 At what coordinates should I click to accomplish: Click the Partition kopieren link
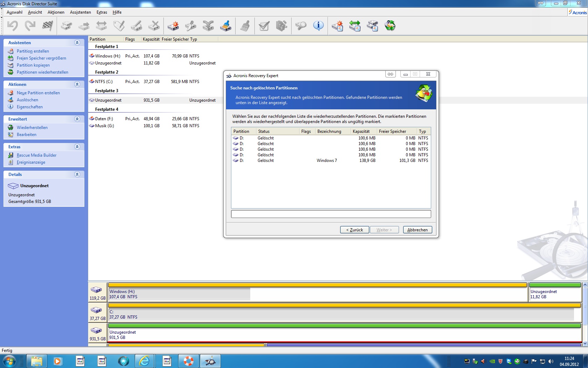point(33,65)
